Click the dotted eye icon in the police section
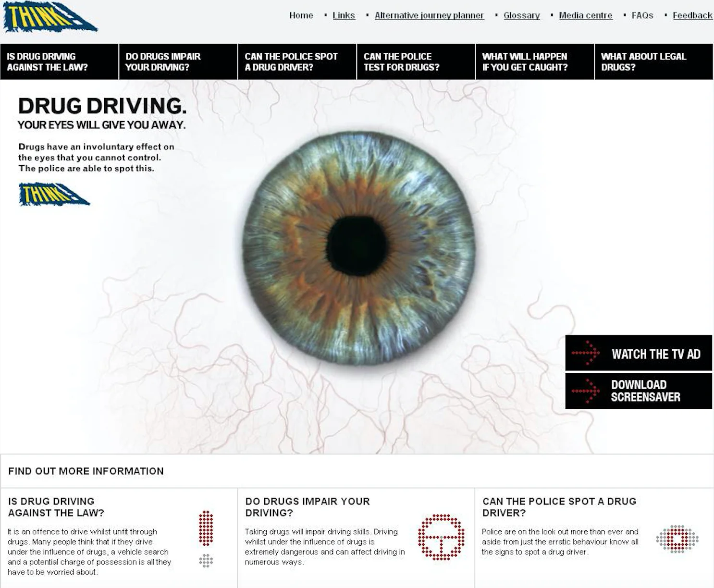The width and height of the screenshot is (714, 588). click(x=677, y=539)
